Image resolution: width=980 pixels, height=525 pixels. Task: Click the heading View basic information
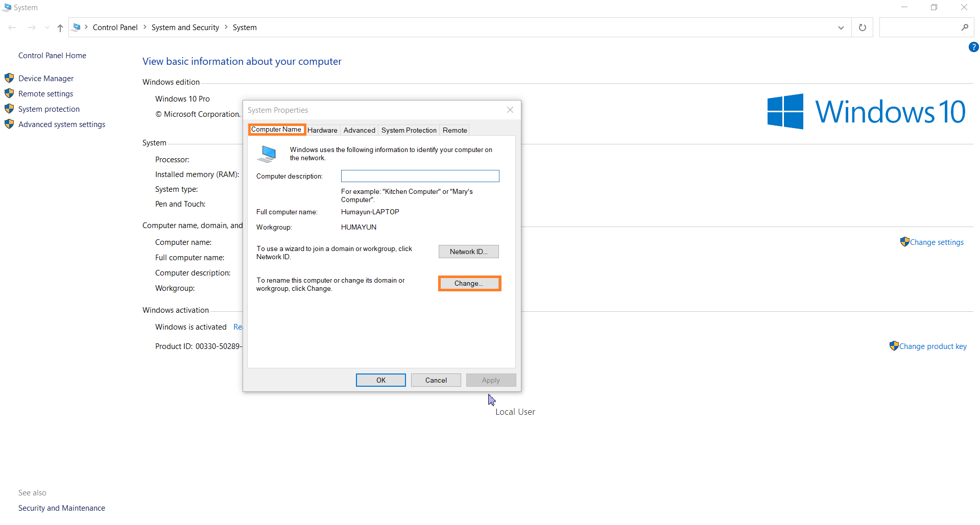point(242,62)
